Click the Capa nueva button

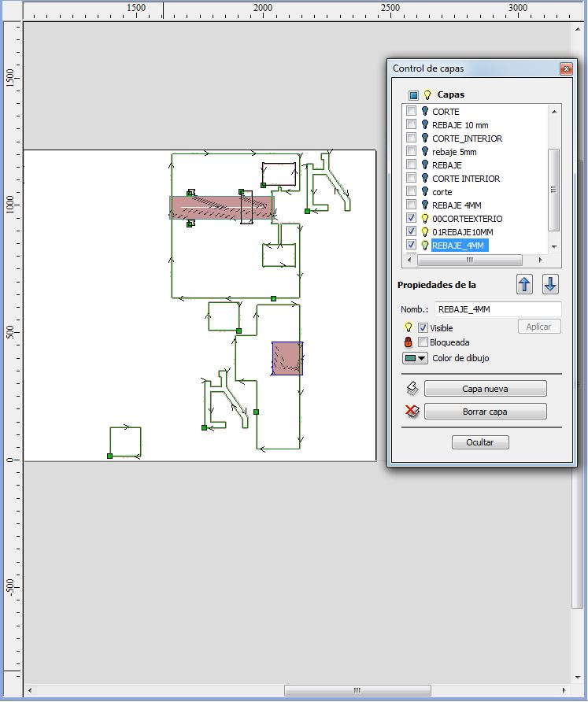coord(486,389)
